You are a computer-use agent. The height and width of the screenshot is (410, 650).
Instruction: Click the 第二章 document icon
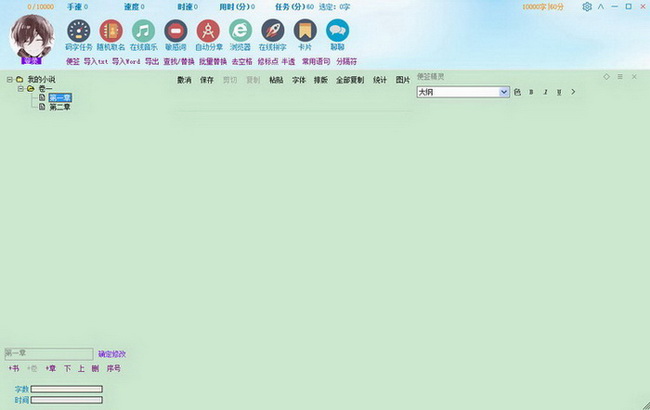[42, 107]
